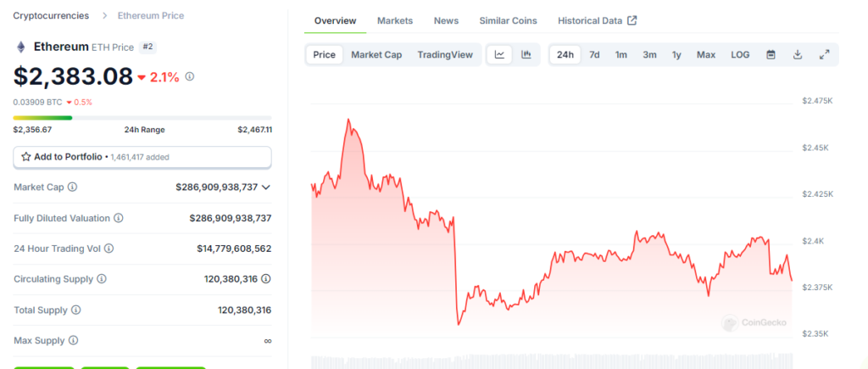Viewport: 868px width, 369px height.
Task: Select the Max time range
Action: (706, 55)
